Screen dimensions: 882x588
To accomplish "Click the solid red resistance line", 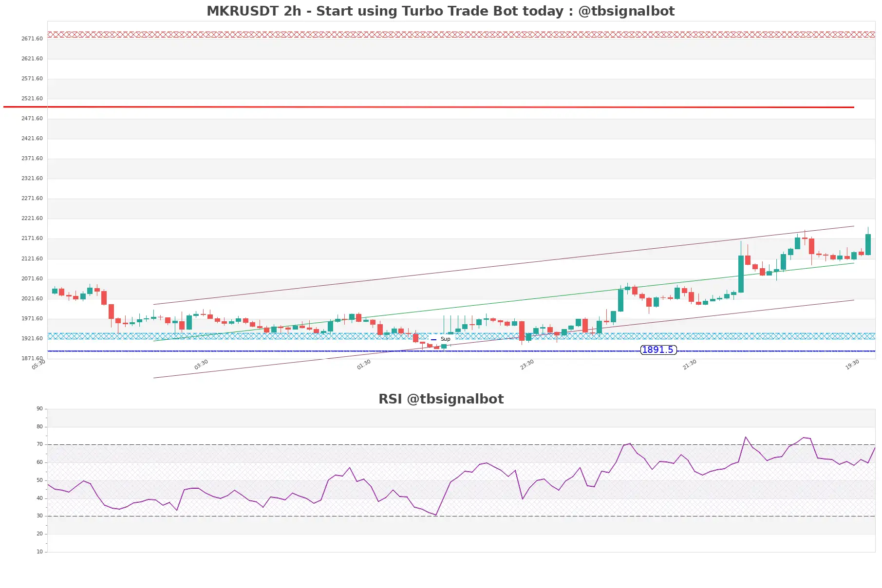I will pos(429,107).
